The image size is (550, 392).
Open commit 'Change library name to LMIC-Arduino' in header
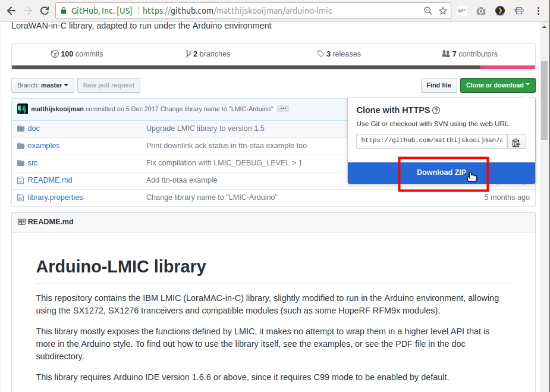(216, 109)
